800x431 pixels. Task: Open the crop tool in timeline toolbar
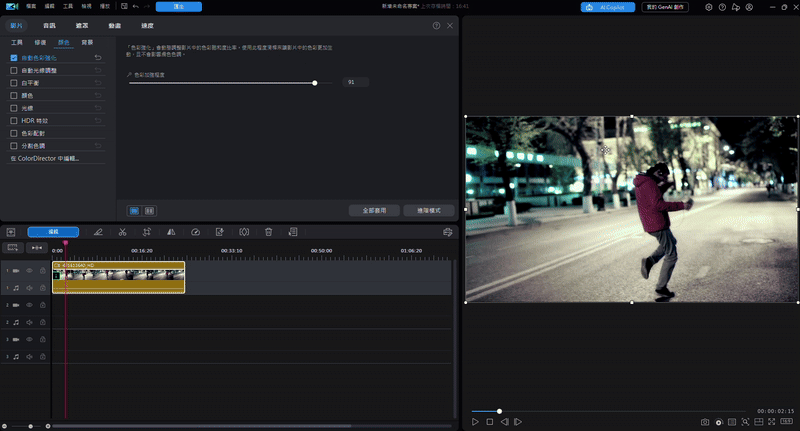click(146, 232)
